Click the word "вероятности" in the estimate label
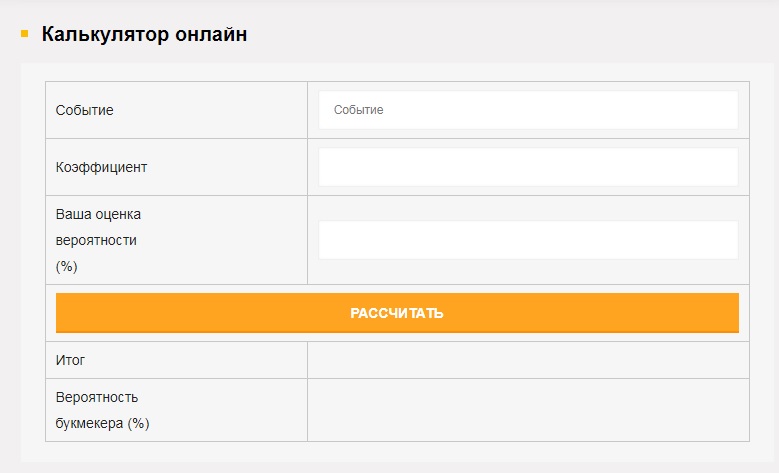Screen dimensions: 779x473 97,240
